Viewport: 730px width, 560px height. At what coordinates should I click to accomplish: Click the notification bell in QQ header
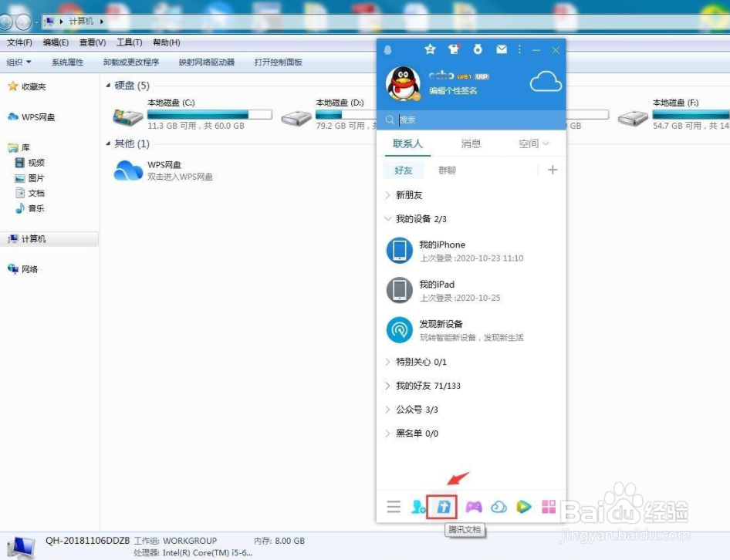click(x=387, y=50)
